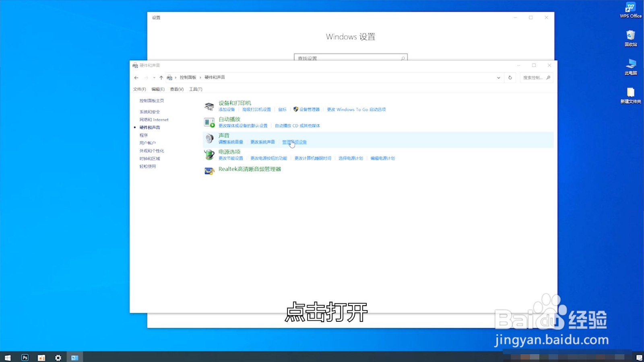The height and width of the screenshot is (362, 644).
Task: Click the chevron after the 控制面板 breadcrumb
Action: click(x=200, y=78)
